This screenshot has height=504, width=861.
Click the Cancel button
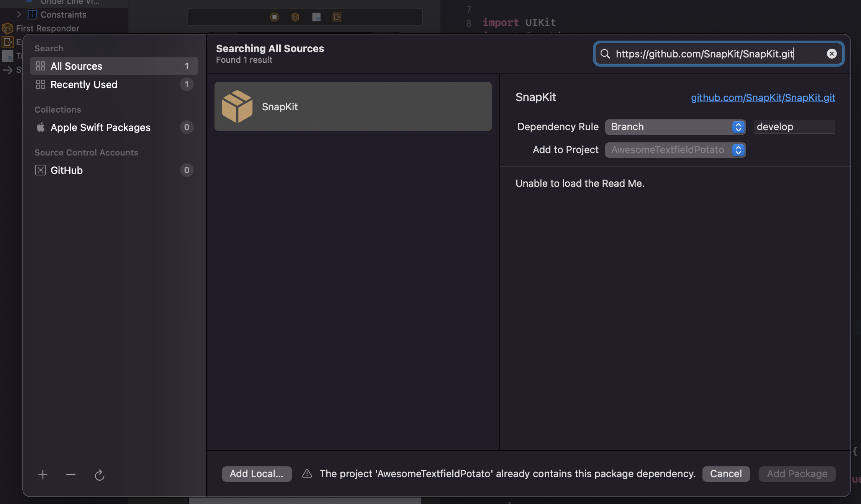[x=726, y=474]
